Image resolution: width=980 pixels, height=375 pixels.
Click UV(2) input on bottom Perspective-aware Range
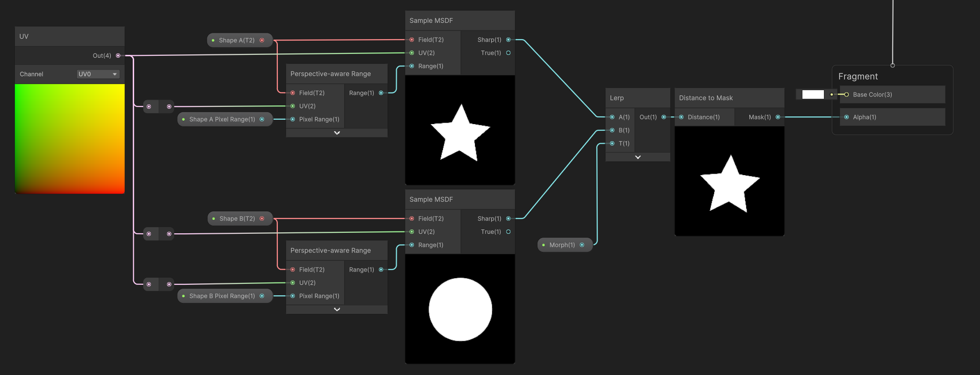293,283
